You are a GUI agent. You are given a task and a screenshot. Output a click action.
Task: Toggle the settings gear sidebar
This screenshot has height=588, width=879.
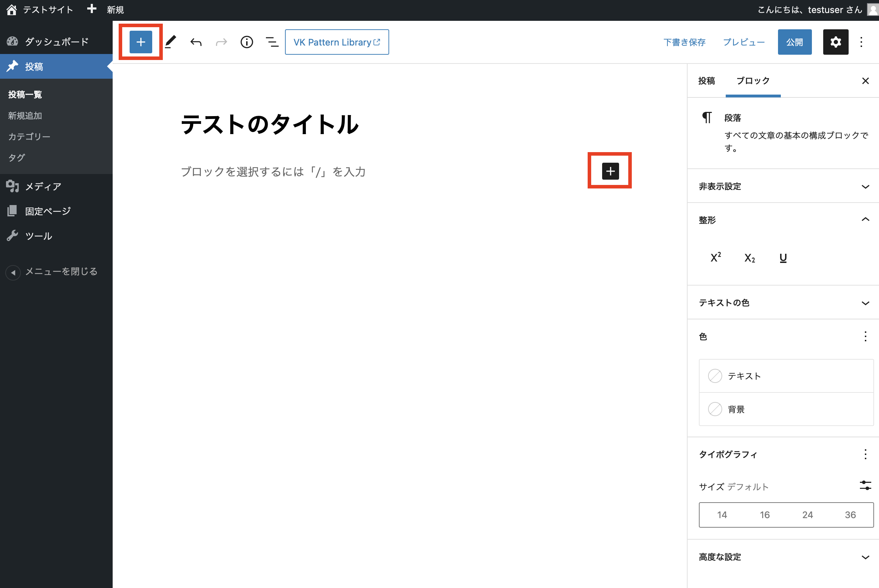tap(835, 42)
